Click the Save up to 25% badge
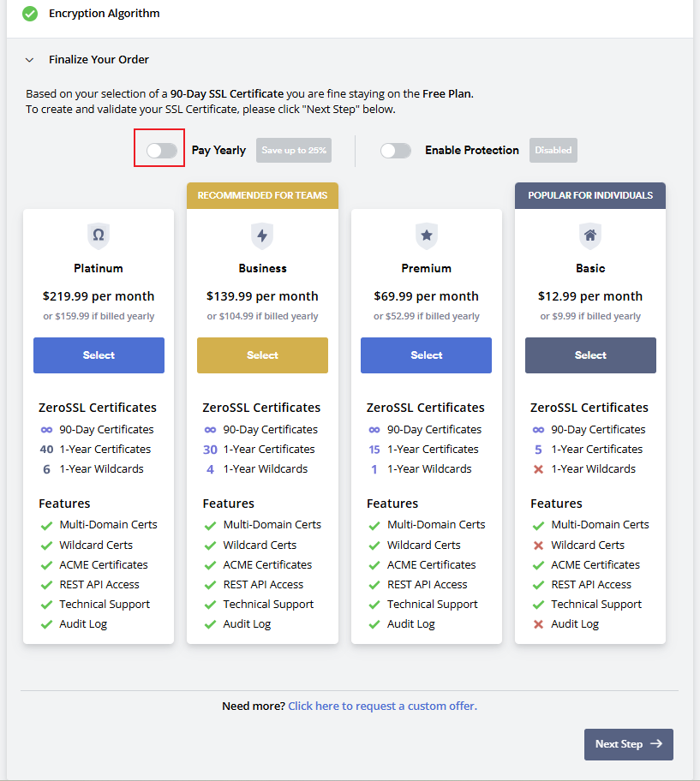The image size is (700, 781). click(x=293, y=150)
